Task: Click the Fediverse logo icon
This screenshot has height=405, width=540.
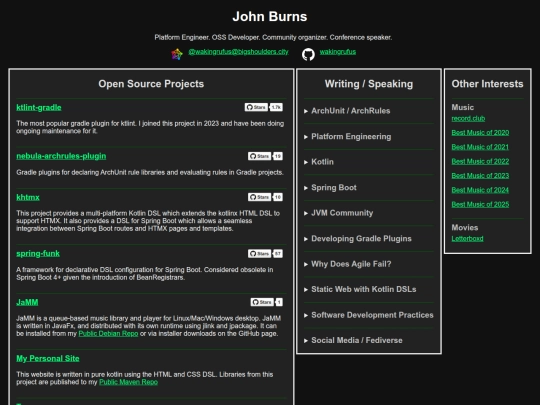Action: tap(177, 54)
